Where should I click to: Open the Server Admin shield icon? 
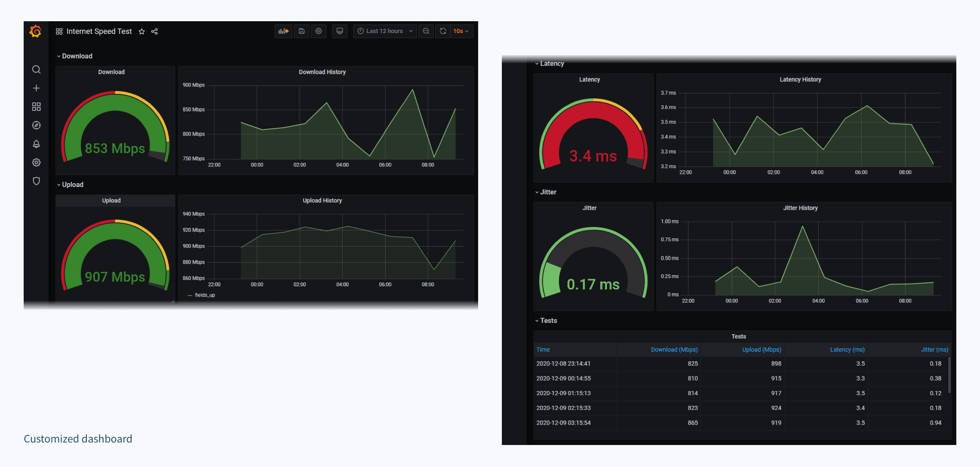pos(36,181)
